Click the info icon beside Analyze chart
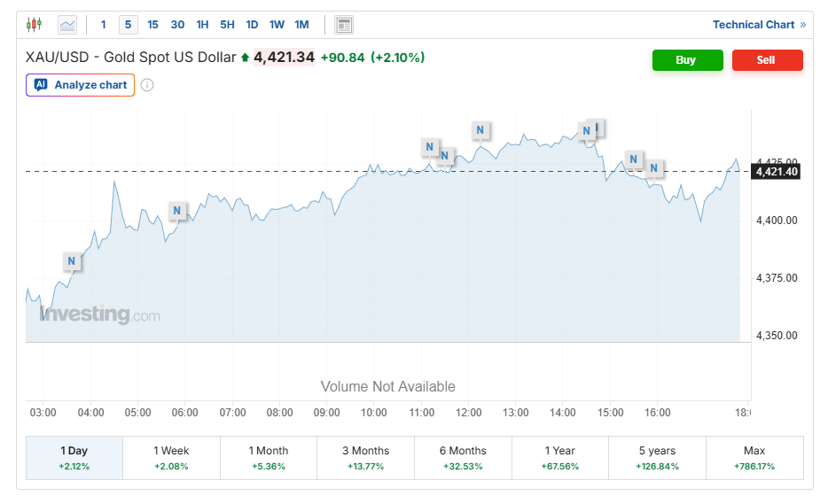 tap(147, 85)
